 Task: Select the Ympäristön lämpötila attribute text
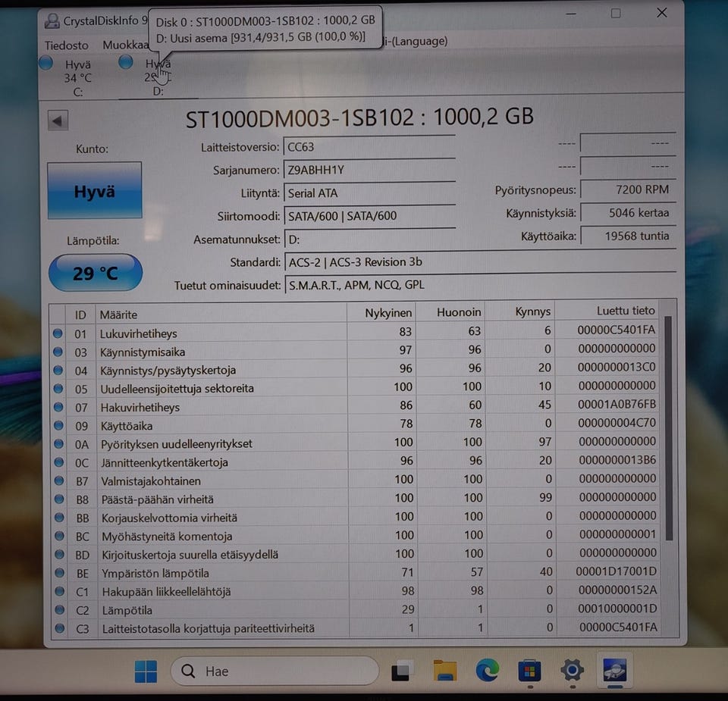pyautogui.click(x=155, y=574)
